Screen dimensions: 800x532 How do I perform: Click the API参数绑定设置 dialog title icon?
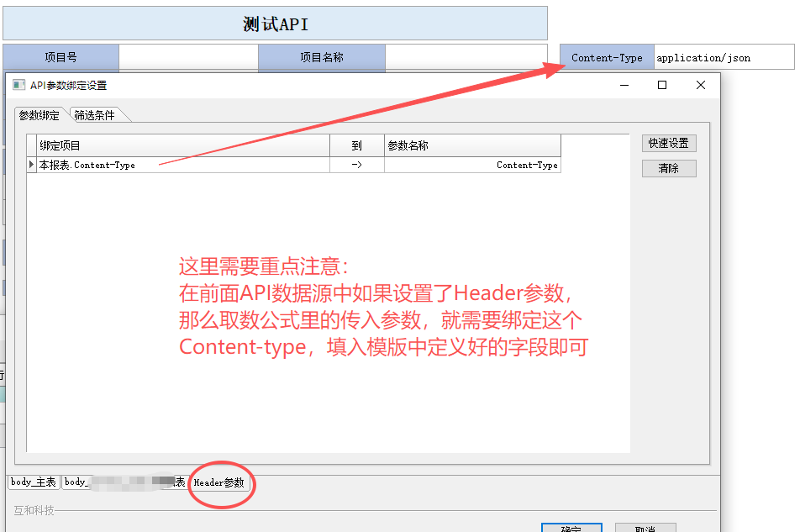tap(18, 85)
